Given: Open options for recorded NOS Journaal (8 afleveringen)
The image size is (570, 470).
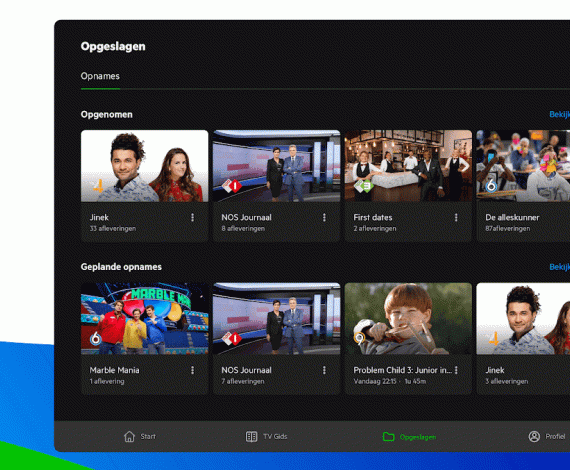Looking at the screenshot, I should click(324, 217).
